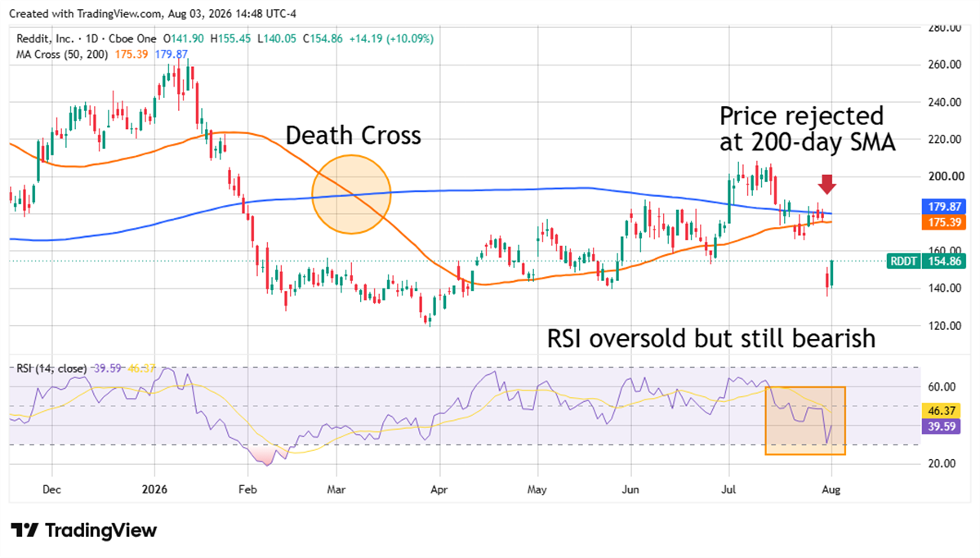Click the 'RSI (14, close)' indicator legend

(x=51, y=368)
